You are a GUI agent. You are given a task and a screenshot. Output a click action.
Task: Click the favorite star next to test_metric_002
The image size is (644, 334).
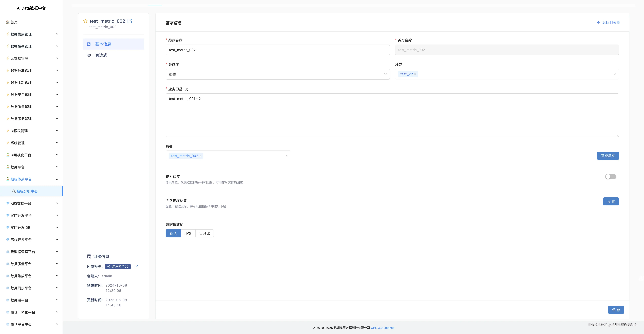tap(85, 21)
